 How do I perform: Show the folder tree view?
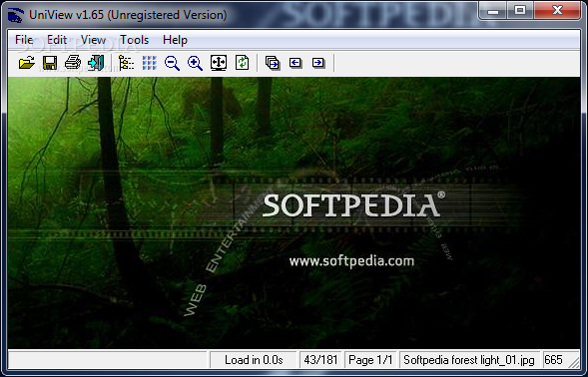point(127,63)
